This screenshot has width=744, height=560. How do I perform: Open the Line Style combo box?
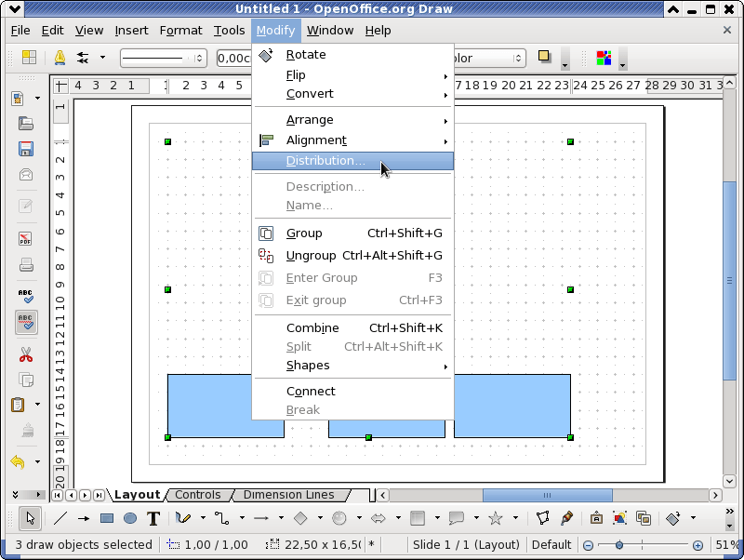(x=164, y=59)
